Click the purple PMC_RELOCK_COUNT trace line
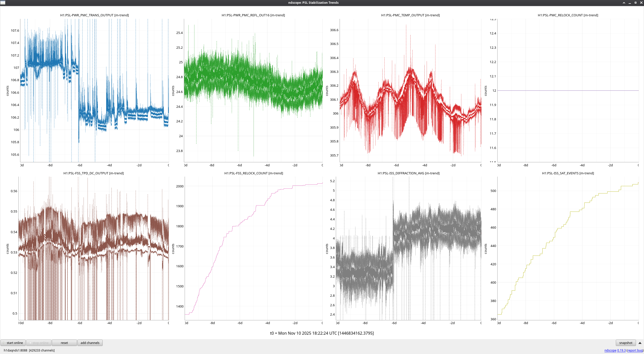 pyautogui.click(x=568, y=90)
